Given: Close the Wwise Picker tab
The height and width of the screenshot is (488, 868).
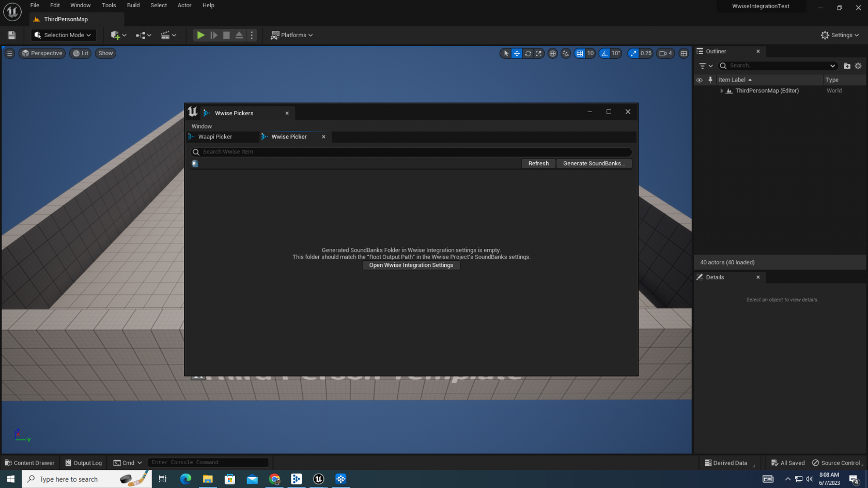Looking at the screenshot, I should [323, 137].
